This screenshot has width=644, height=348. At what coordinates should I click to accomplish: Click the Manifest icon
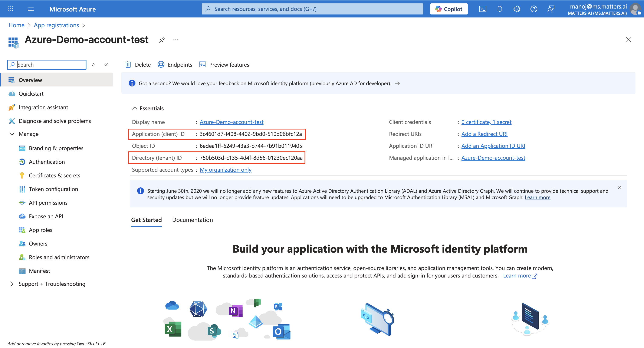click(x=22, y=271)
